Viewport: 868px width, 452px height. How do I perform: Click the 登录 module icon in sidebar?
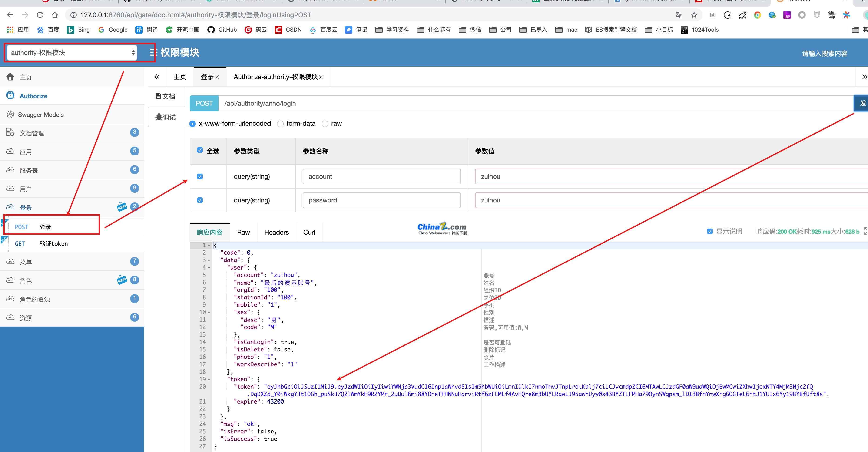click(x=11, y=207)
